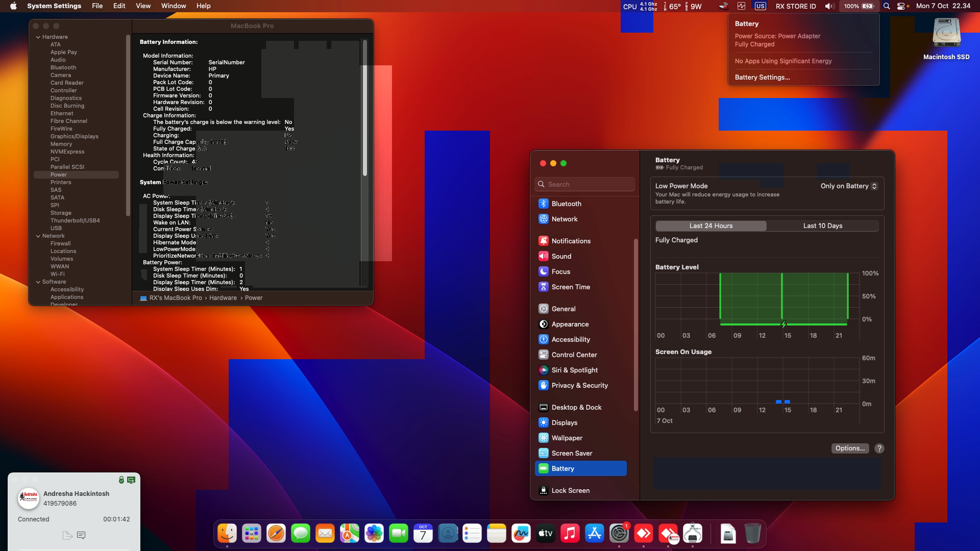Open Control Center menu bar icon
Screen dimensions: 980x551
901,6
